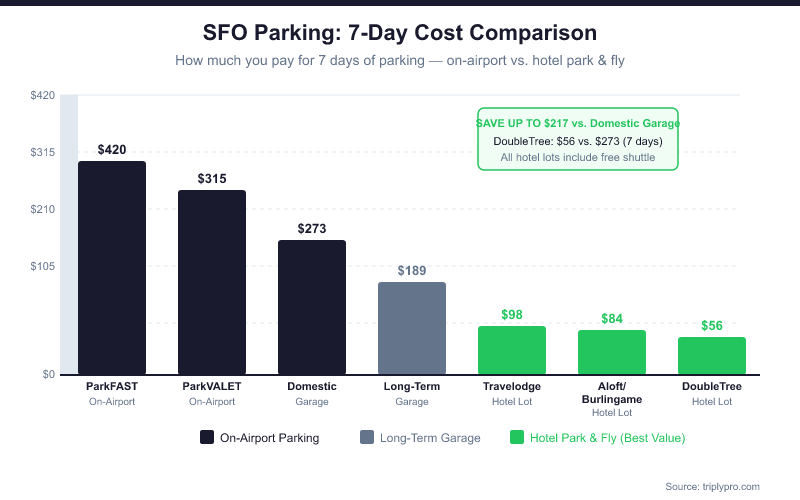Image resolution: width=800 pixels, height=500 pixels.
Task: Click the Save Up To $217 callout box
Action: 578,139
